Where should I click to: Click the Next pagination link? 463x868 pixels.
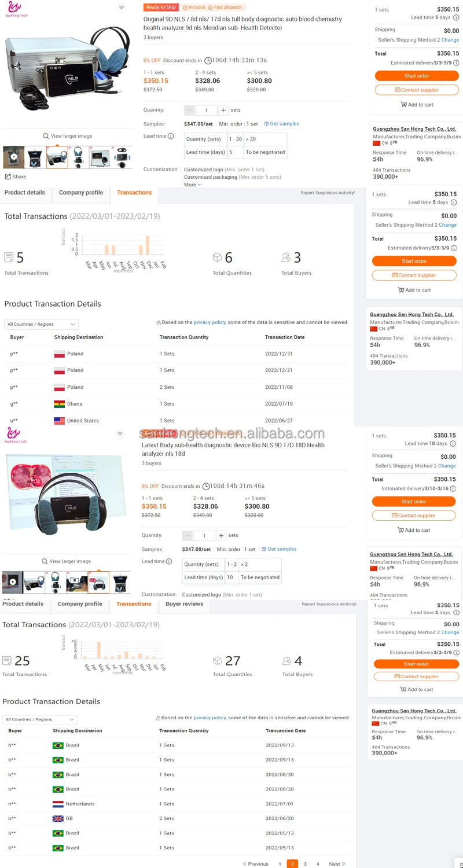[x=337, y=864]
